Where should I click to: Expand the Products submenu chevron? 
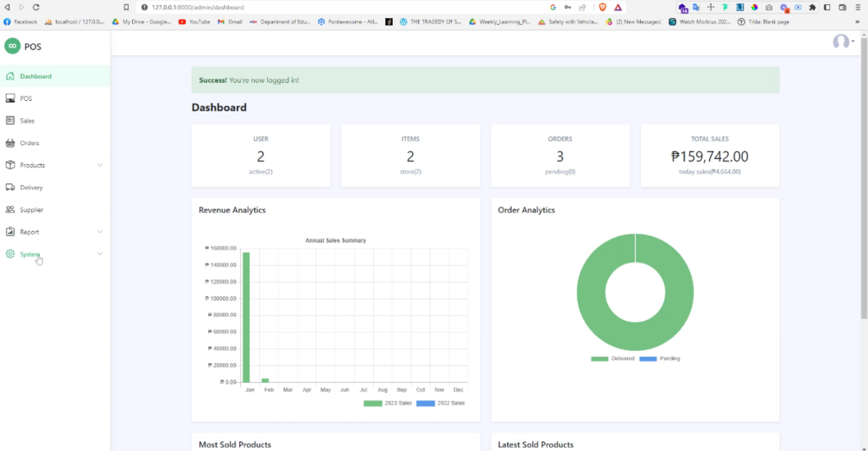pos(99,165)
